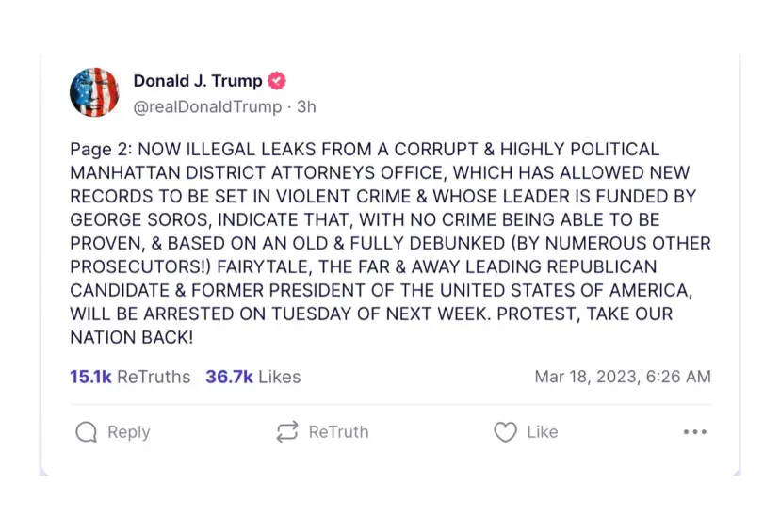Open Donald J. Trump's profile avatar
The height and width of the screenshot is (532, 780).
(94, 92)
